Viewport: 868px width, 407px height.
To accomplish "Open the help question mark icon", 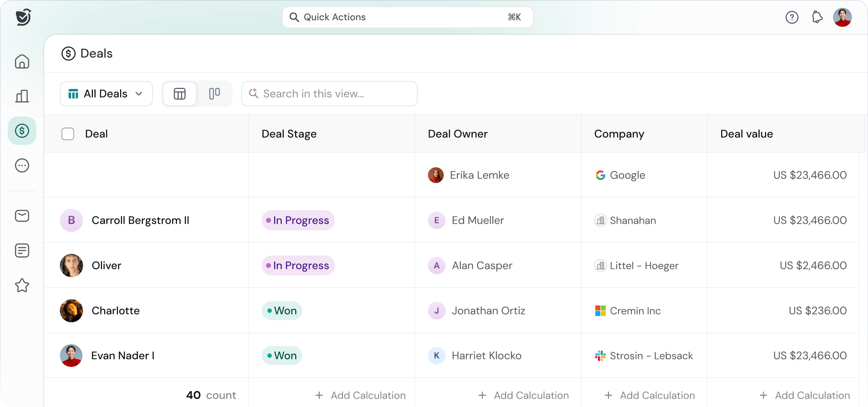I will pyautogui.click(x=792, y=17).
